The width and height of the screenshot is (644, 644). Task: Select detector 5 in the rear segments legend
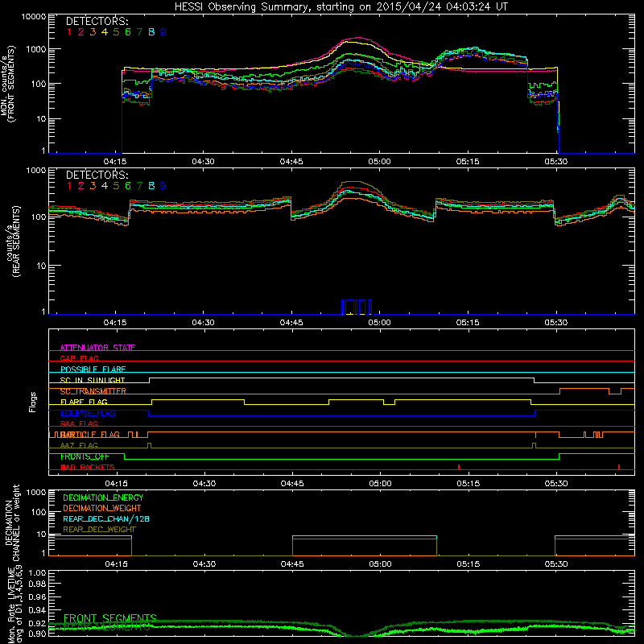click(116, 186)
